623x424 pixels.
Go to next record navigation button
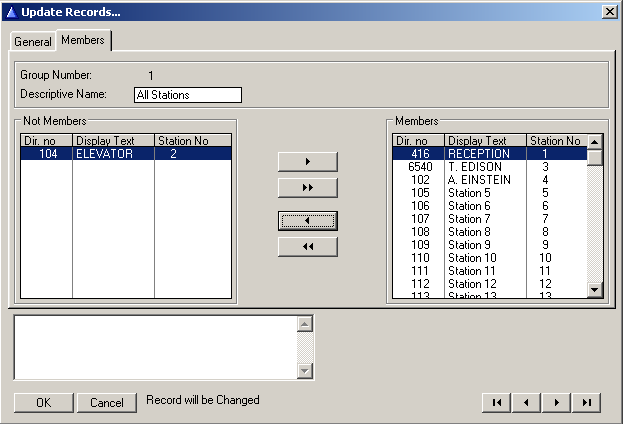click(x=555, y=402)
